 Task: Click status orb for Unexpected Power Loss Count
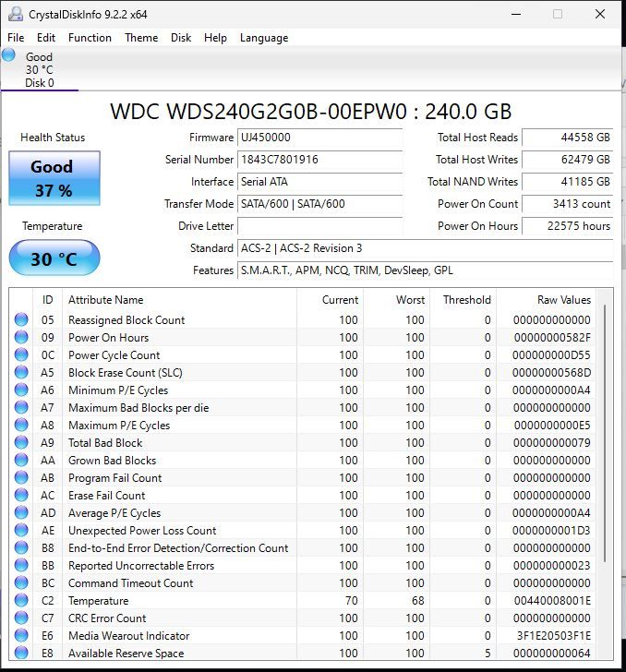tap(21, 531)
